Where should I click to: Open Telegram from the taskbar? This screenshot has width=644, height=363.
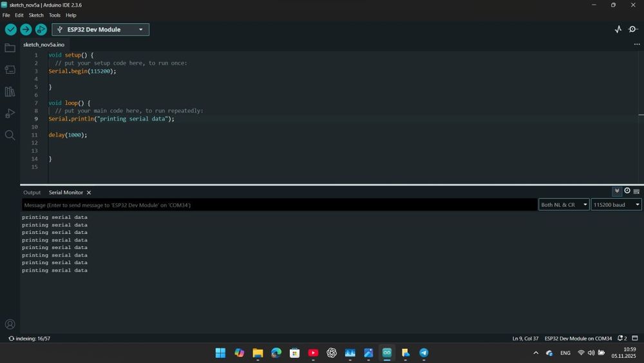click(424, 353)
